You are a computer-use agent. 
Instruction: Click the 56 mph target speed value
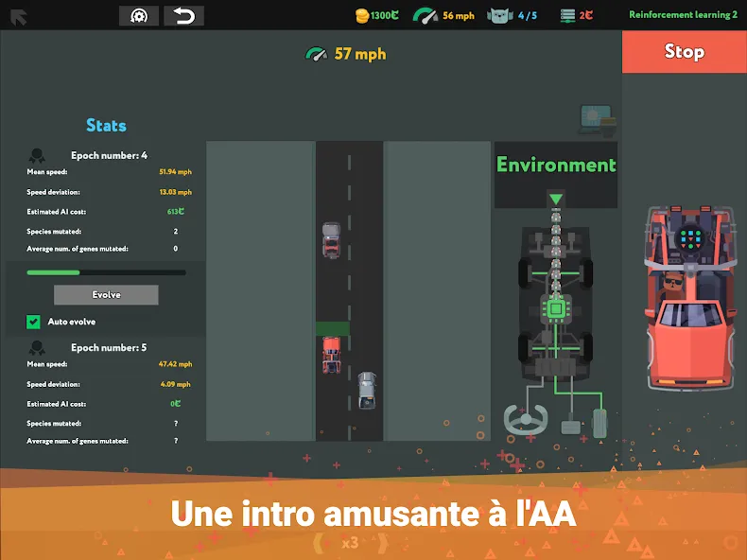[x=459, y=16]
